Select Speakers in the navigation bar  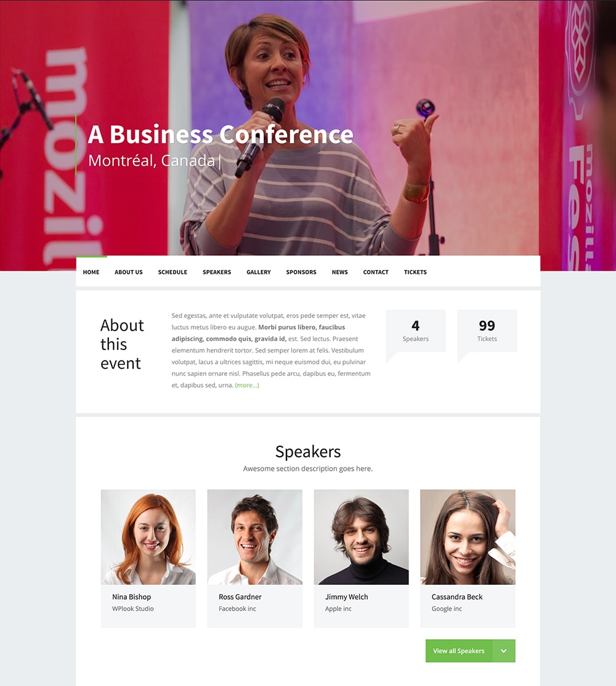tap(217, 272)
